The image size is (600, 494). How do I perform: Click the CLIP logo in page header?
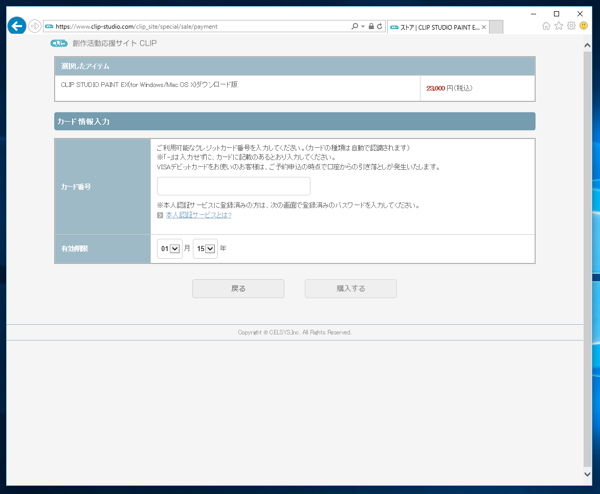59,43
